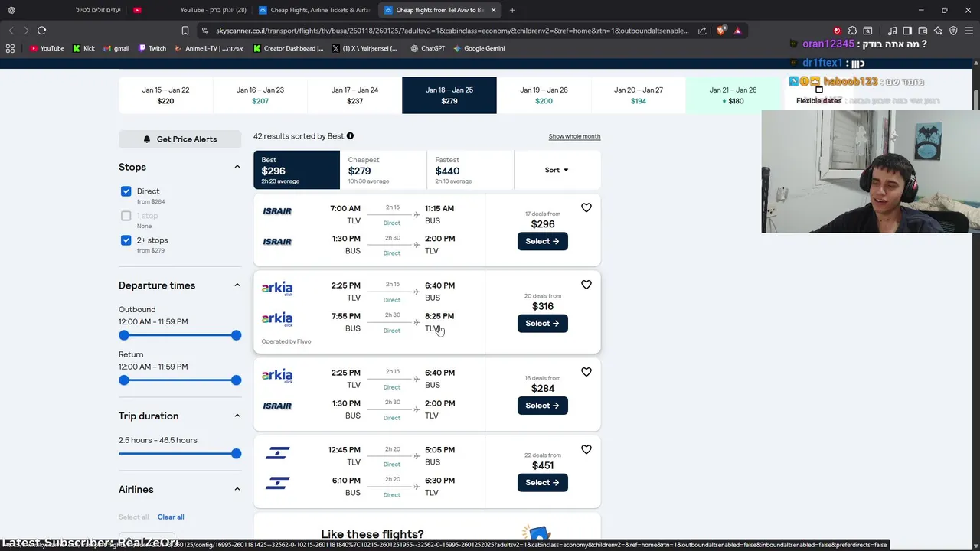Viewport: 980px width, 551px height.
Task: Open the Google Gemini bookmark
Action: coord(479,48)
